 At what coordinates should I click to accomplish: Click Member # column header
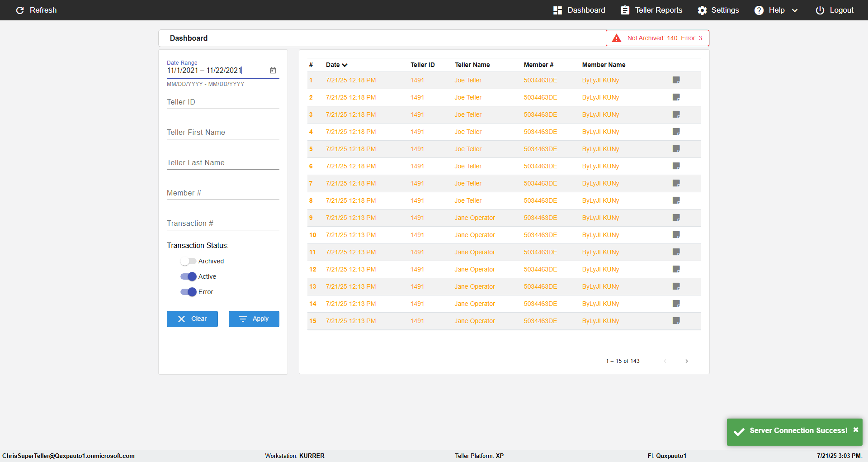click(x=538, y=65)
